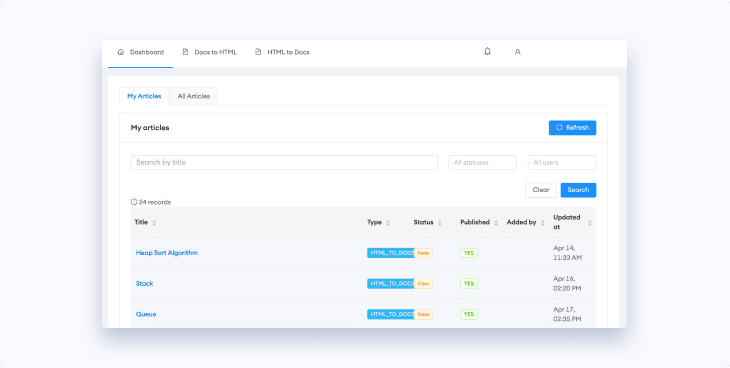Click HTML_TO_DOCS tag in Stack row
The image size is (730, 368).
coord(391,284)
